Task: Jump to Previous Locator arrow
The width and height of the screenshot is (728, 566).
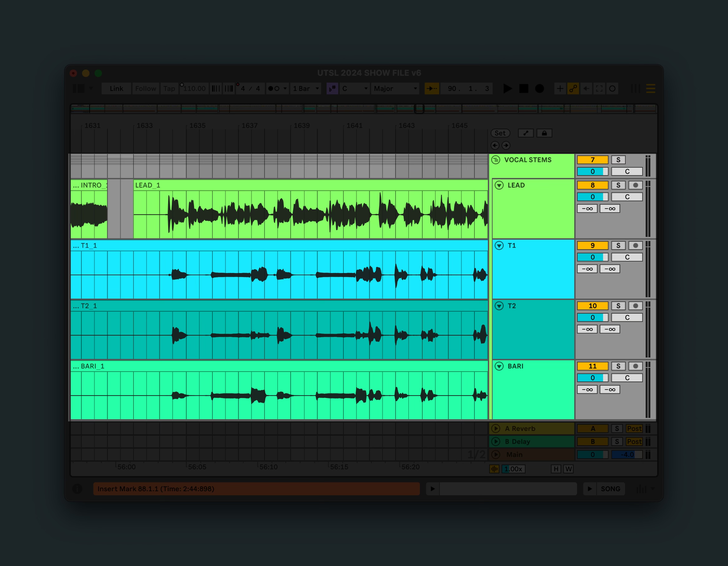Action: (x=495, y=145)
